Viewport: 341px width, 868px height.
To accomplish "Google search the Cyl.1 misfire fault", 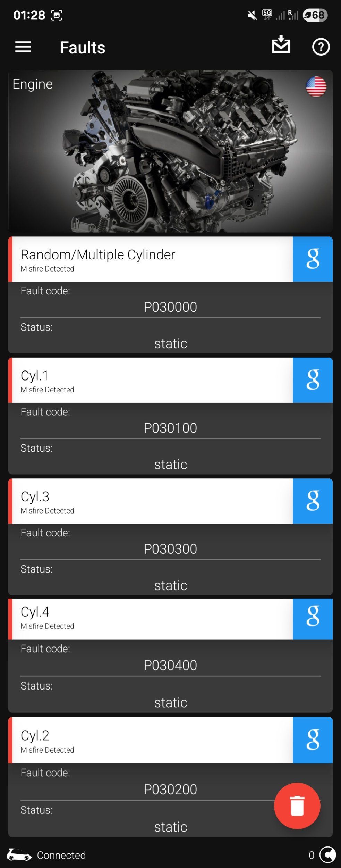I will click(x=313, y=380).
